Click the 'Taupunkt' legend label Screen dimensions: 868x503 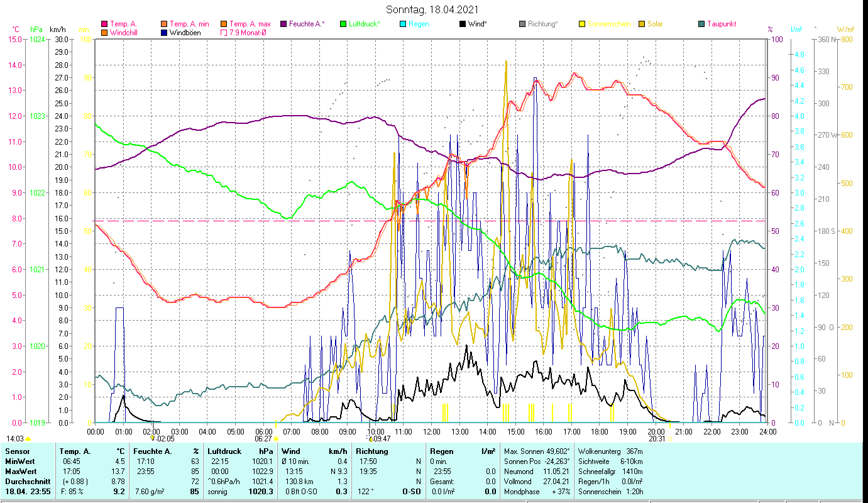tap(722, 24)
